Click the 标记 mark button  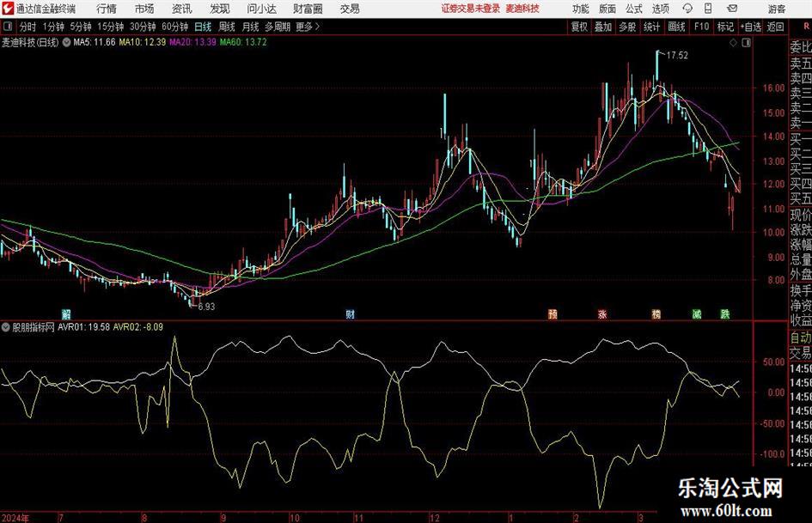(x=725, y=27)
